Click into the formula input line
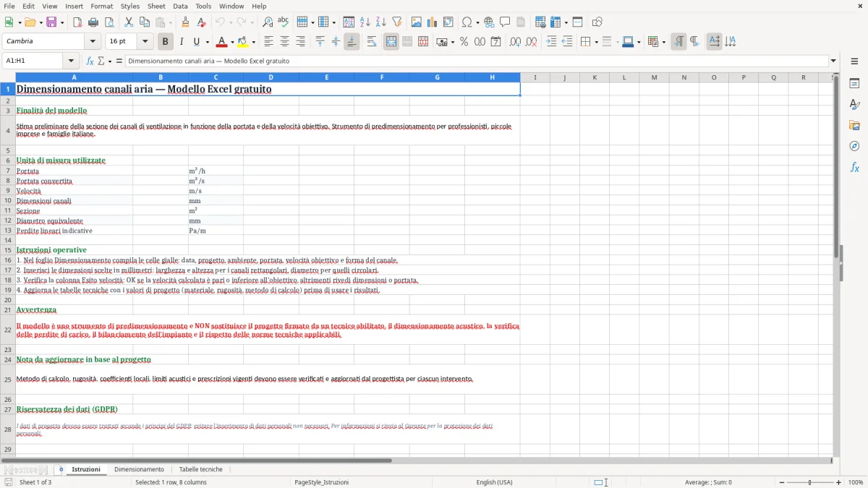 point(476,61)
